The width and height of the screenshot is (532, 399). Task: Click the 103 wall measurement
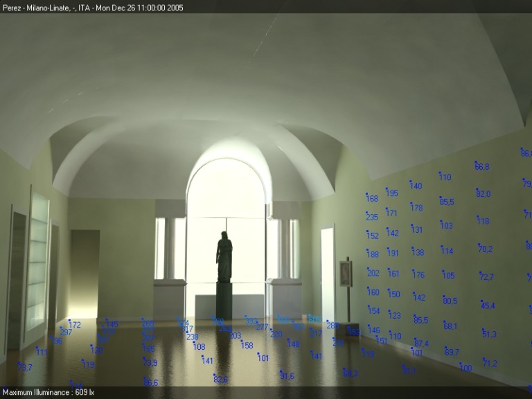coord(447,225)
